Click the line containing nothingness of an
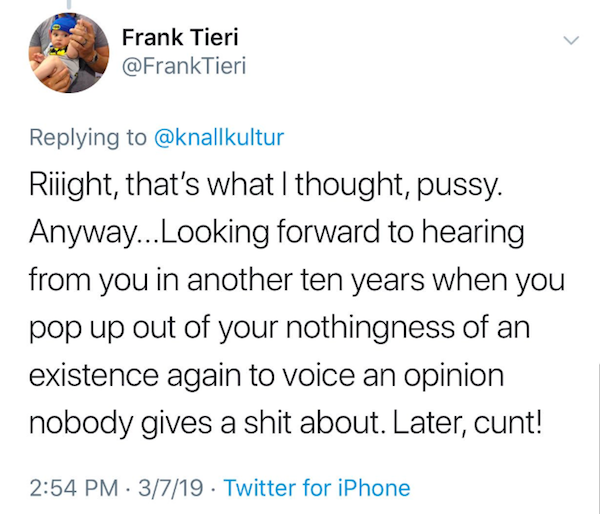 280,329
